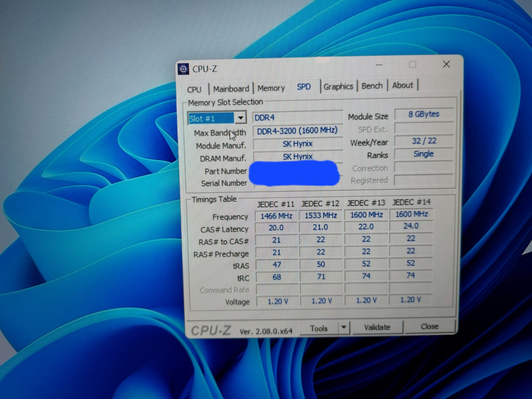The height and width of the screenshot is (399, 532).
Task: Open the Graphics tab
Action: tap(338, 86)
